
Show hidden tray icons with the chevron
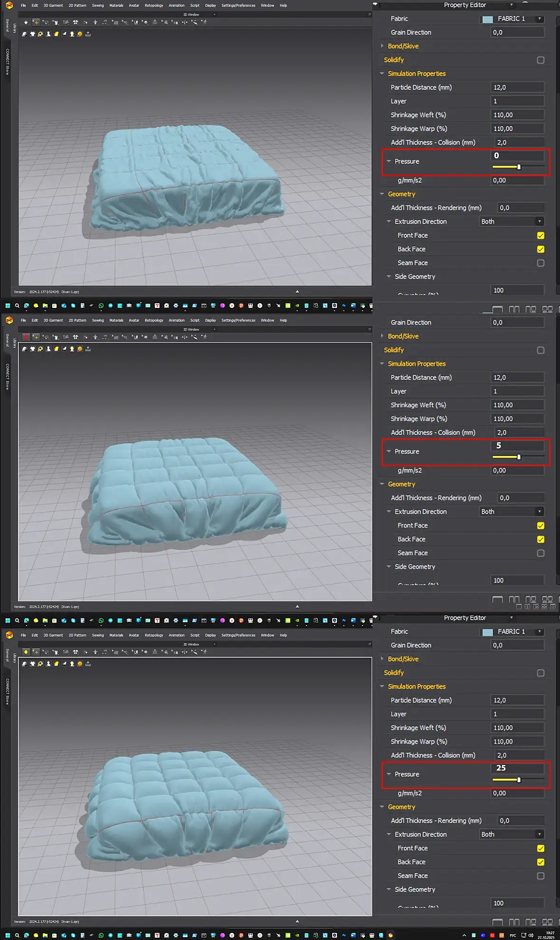464,935
